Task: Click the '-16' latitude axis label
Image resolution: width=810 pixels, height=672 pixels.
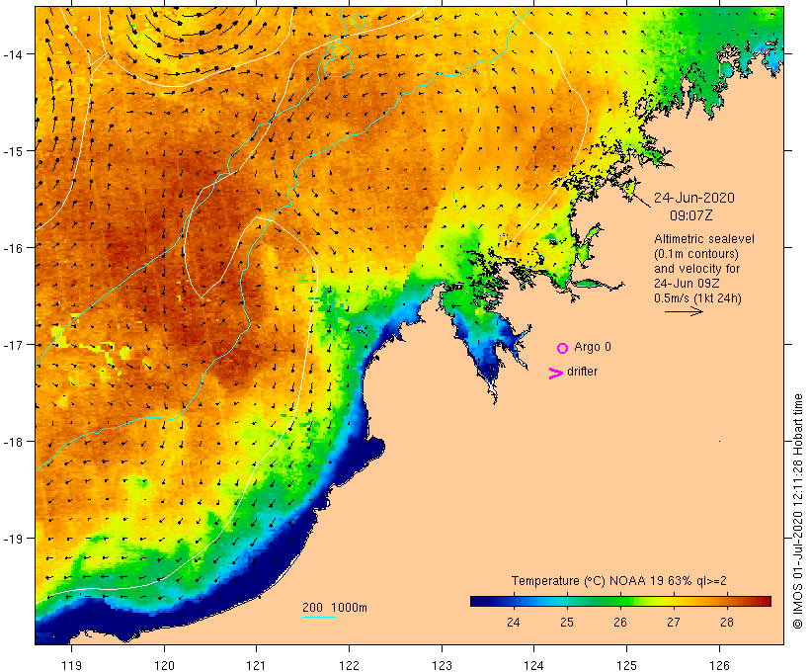Action: [12, 248]
